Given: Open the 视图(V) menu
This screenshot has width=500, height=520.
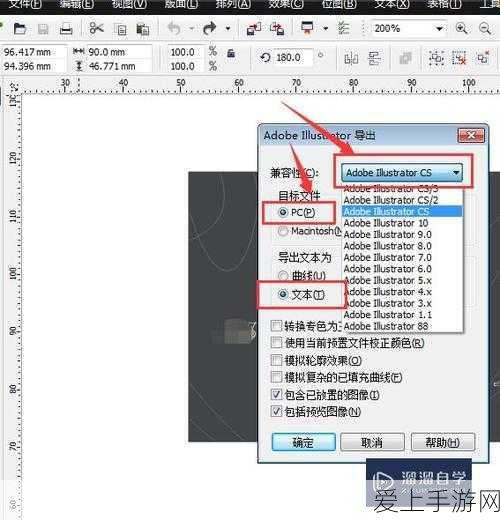Looking at the screenshot, I should (129, 4).
